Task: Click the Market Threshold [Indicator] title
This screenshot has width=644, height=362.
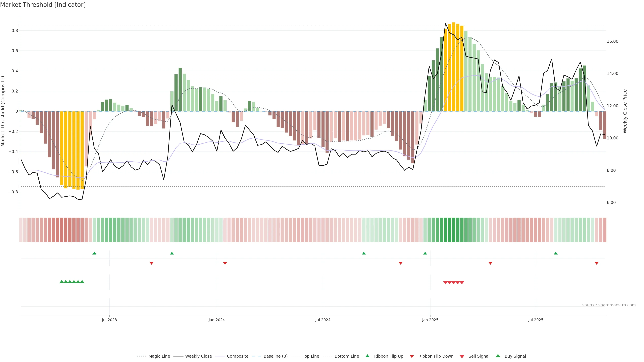Action: tap(43, 5)
